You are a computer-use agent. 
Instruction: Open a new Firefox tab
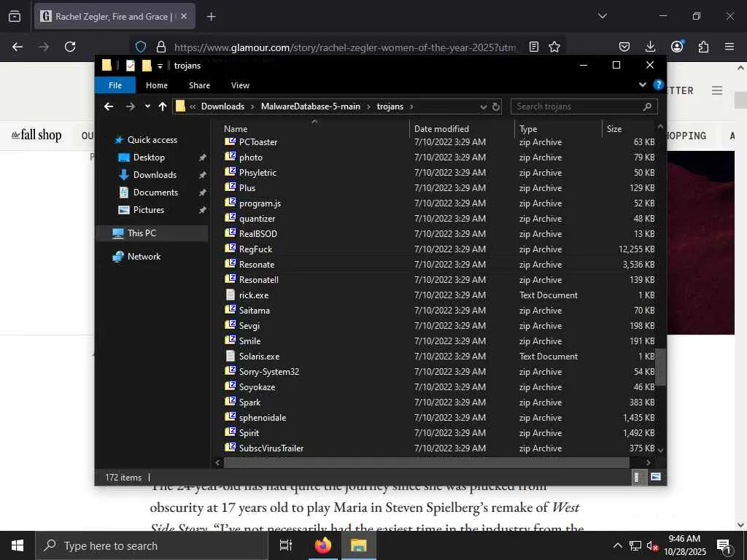[211, 17]
